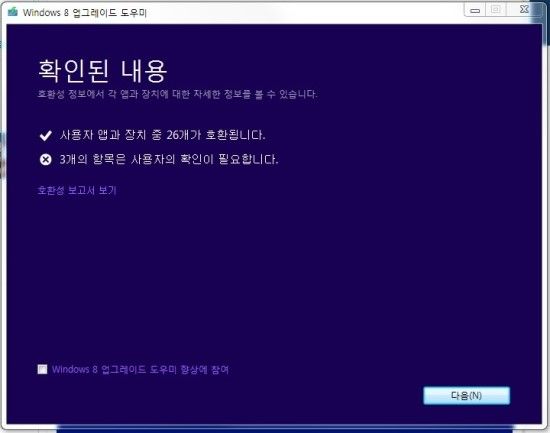Minimize the Upgrade Assistant window
The height and width of the screenshot is (433, 550).
pos(475,11)
